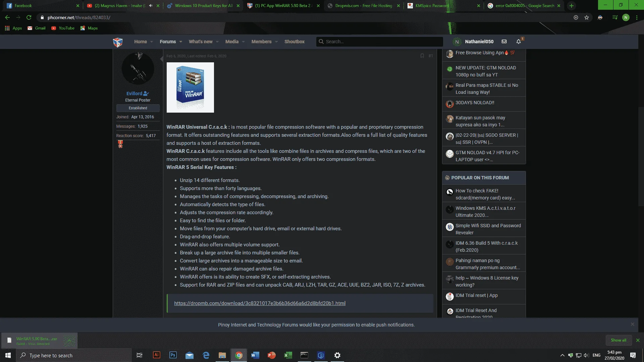Expand the What's new dropdown arrow
Viewport: 644px width, 362px height.
[217, 42]
